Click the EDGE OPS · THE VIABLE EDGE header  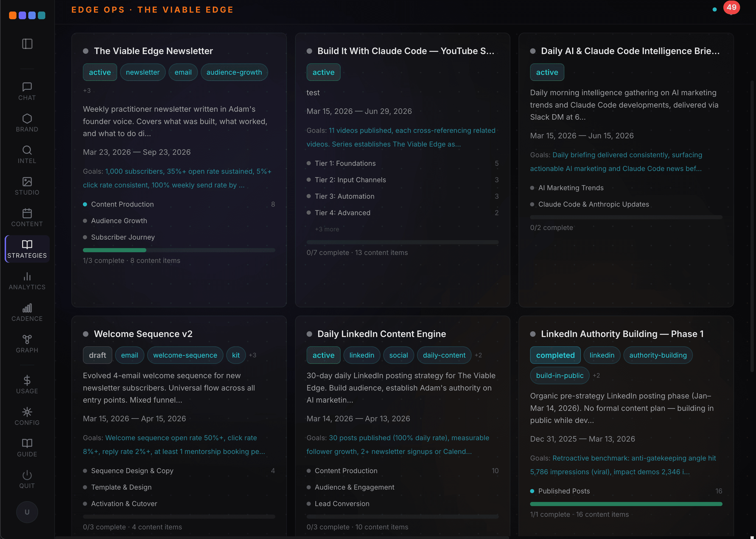pos(152,10)
